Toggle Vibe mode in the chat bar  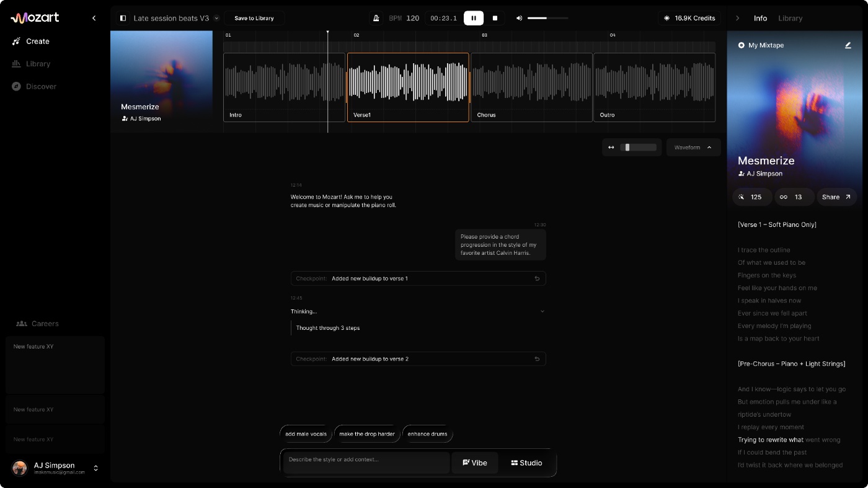click(475, 463)
